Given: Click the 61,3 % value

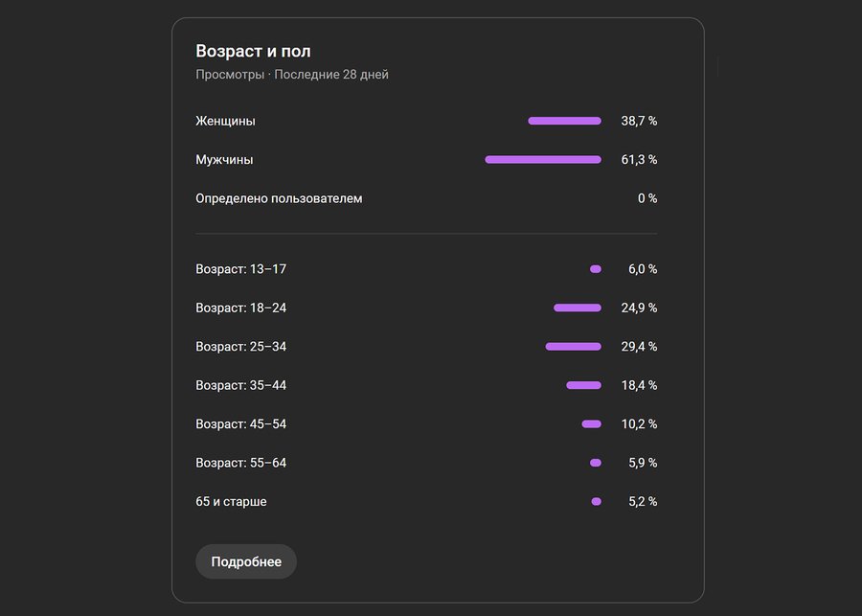Looking at the screenshot, I should [639, 160].
